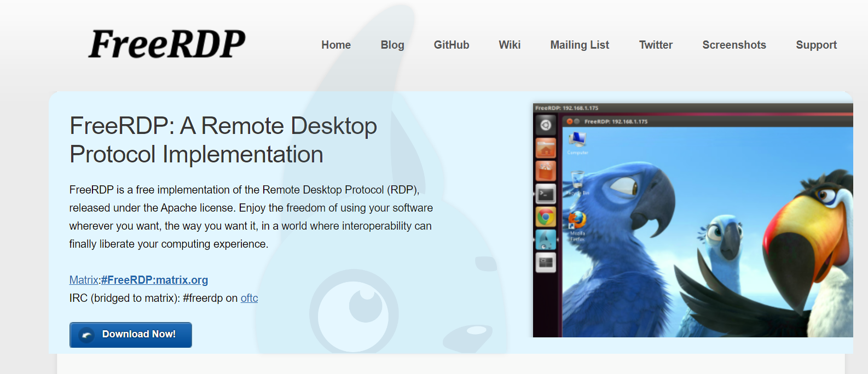868x374 pixels.
Task: Click the Recycle Bin icon in screenshot
Action: (x=577, y=183)
